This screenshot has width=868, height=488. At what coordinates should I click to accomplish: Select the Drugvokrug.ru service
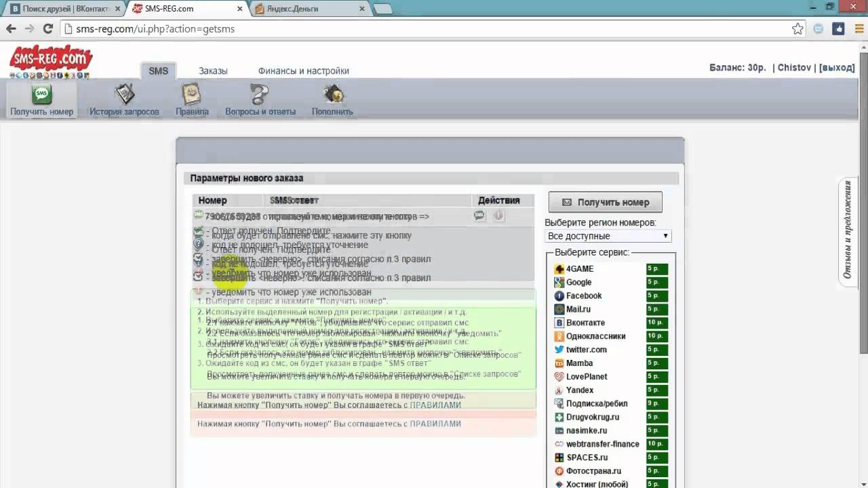coord(593,418)
